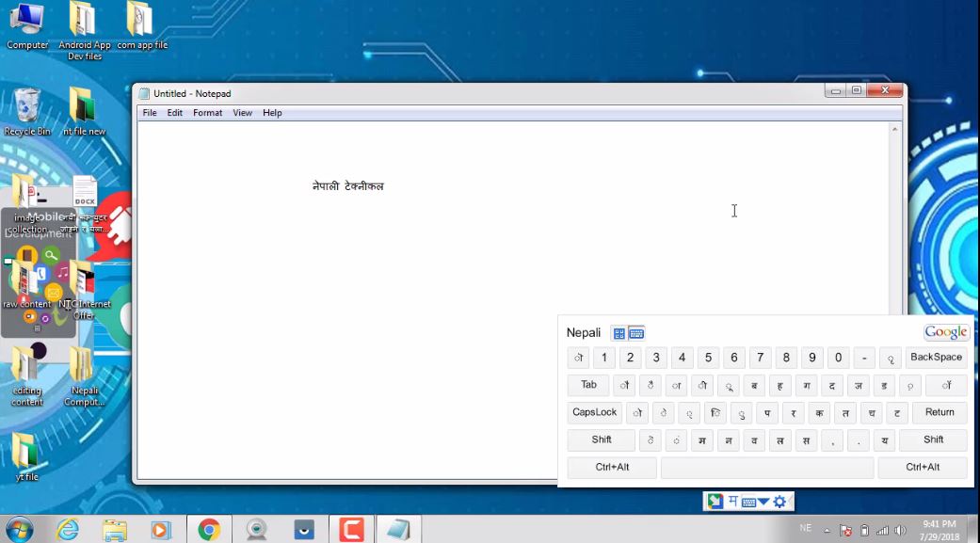980x543 pixels.
Task: Open the NE language bar selector
Action: click(805, 529)
